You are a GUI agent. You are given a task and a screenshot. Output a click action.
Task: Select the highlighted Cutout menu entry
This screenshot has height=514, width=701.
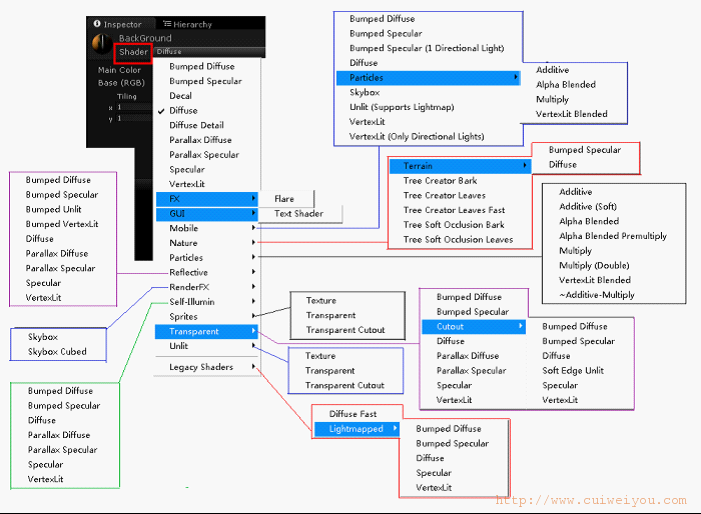[474, 327]
